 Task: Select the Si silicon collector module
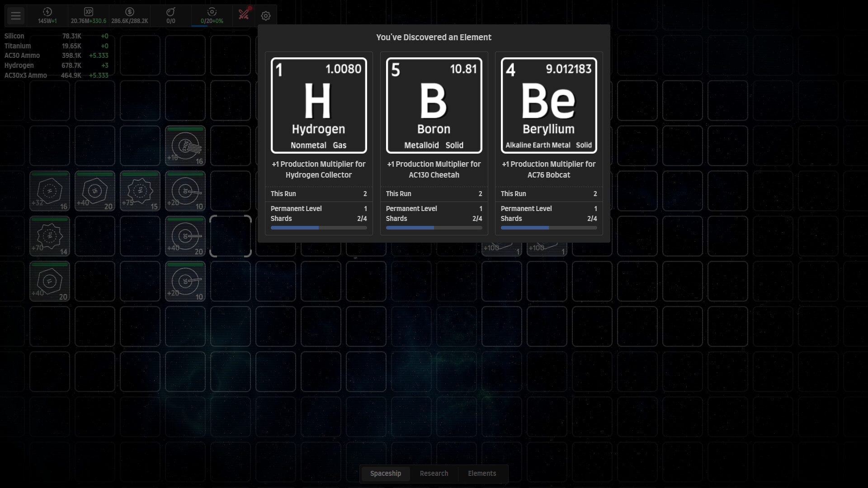point(95,191)
